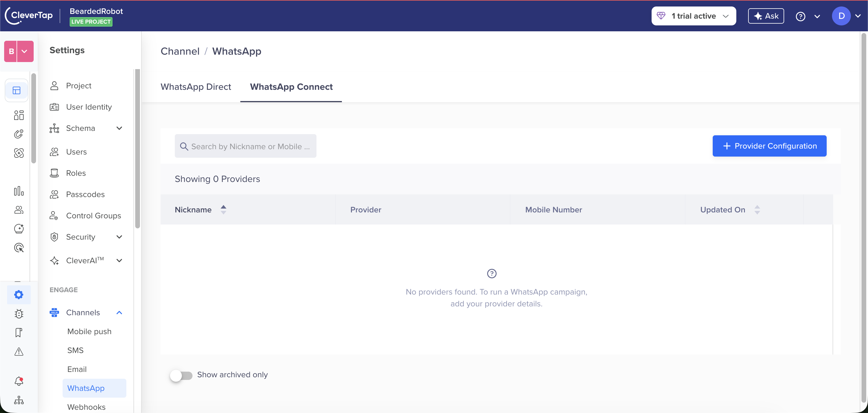
Task: Open the notifications bell icon
Action: [19, 381]
